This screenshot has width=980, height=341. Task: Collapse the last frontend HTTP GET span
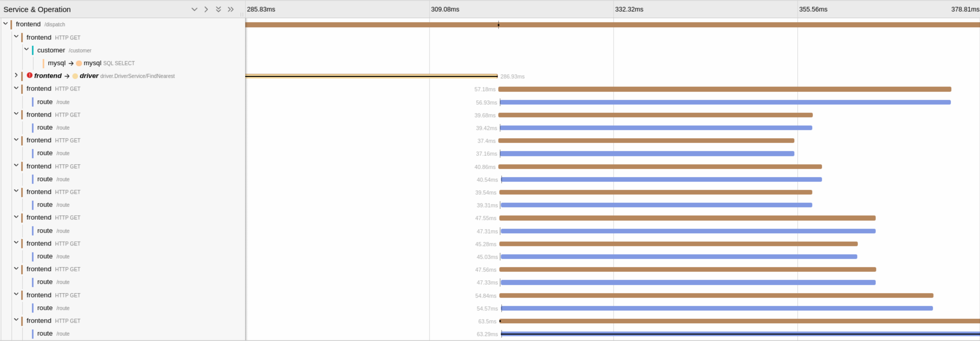16,321
